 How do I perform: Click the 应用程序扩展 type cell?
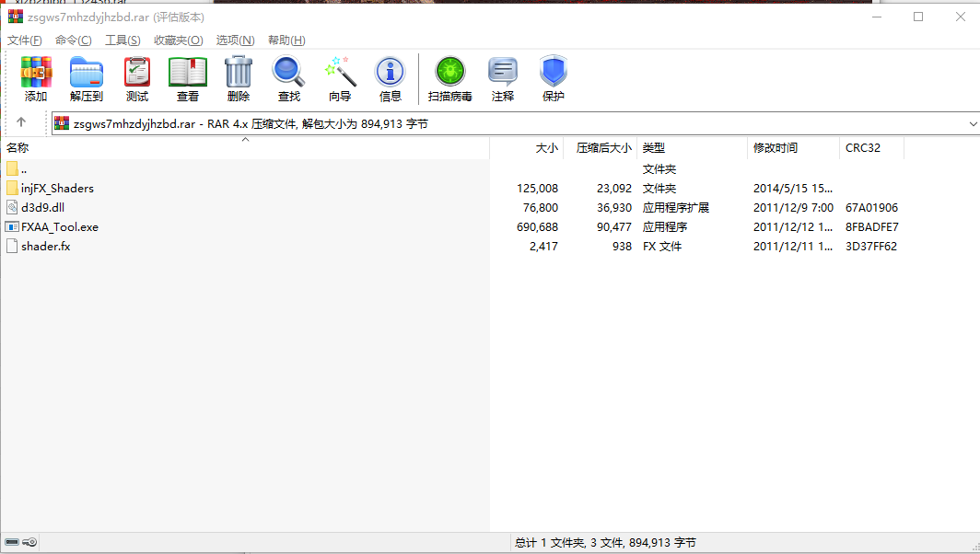676,207
